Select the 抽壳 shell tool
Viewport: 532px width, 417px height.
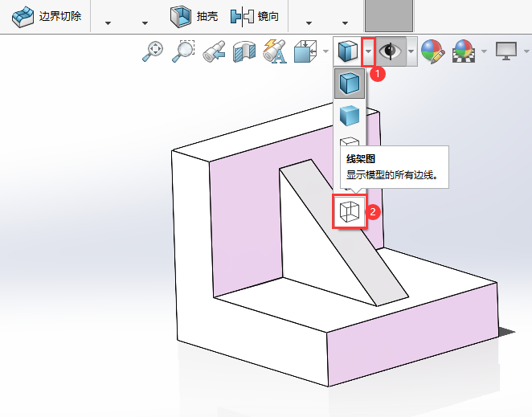click(x=194, y=16)
